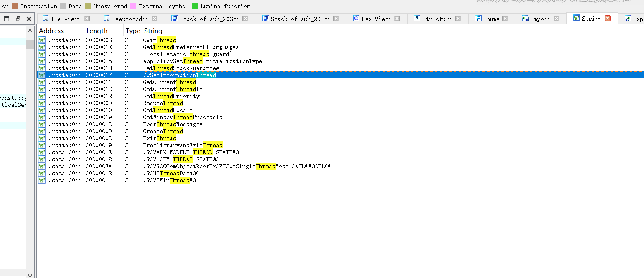Close the IDA View tab
644x278 pixels.
click(x=87, y=19)
